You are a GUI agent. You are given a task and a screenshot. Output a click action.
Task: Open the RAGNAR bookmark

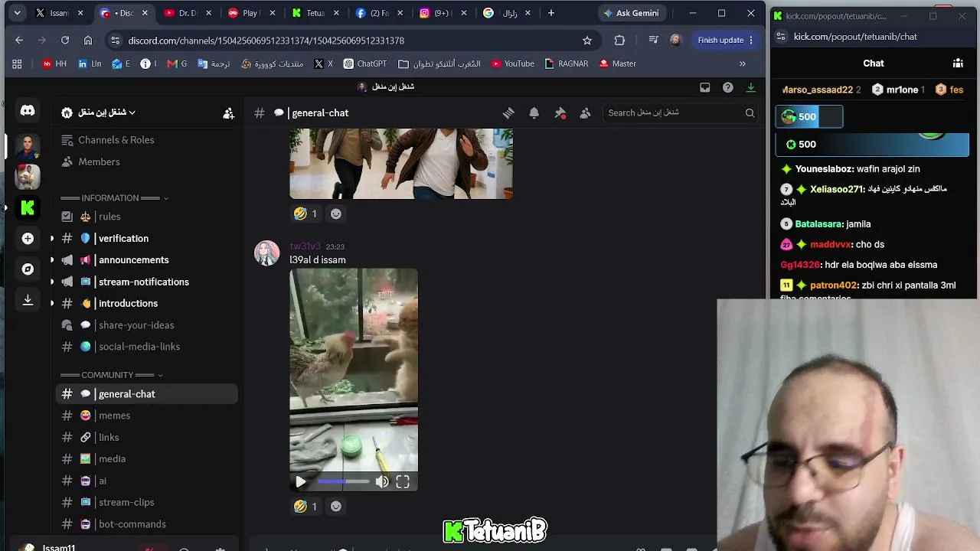[567, 64]
